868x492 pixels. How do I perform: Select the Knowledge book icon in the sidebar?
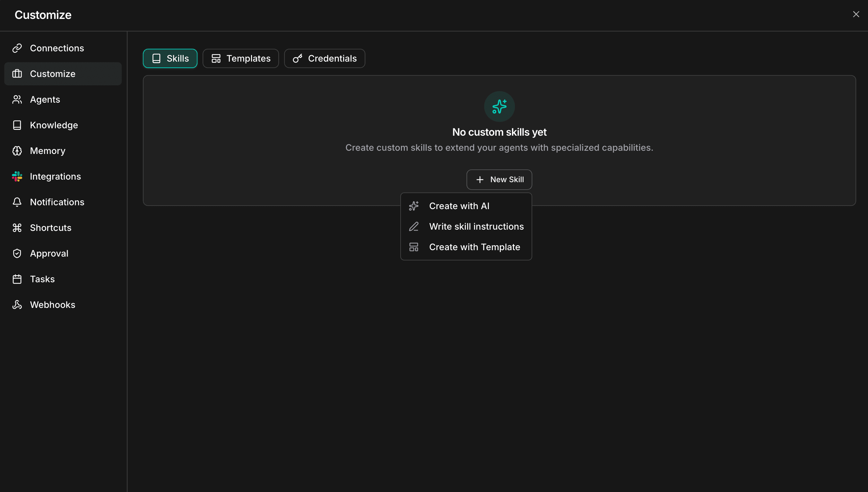(x=18, y=125)
